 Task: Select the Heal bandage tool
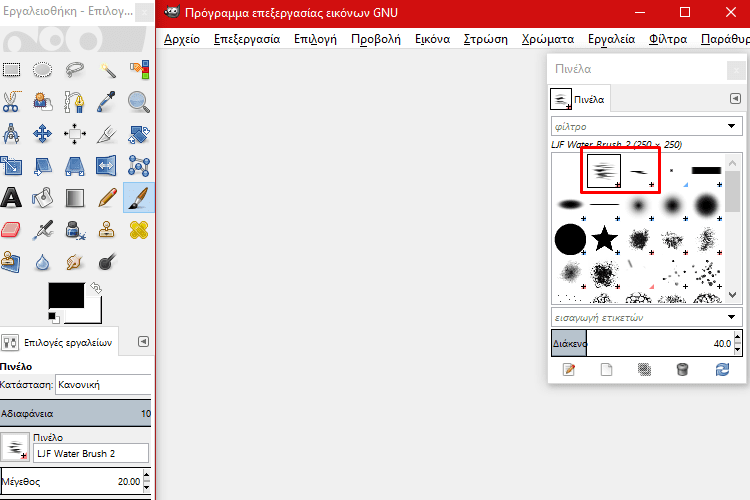[x=139, y=230]
